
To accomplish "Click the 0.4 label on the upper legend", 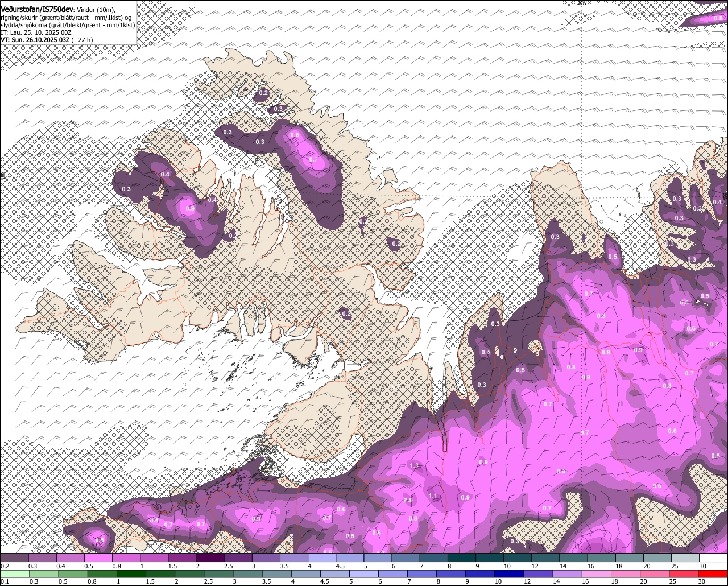I will coord(61,566).
